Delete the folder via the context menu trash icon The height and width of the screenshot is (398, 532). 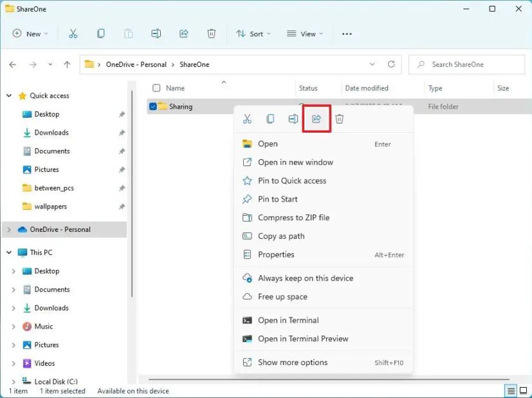click(x=339, y=119)
